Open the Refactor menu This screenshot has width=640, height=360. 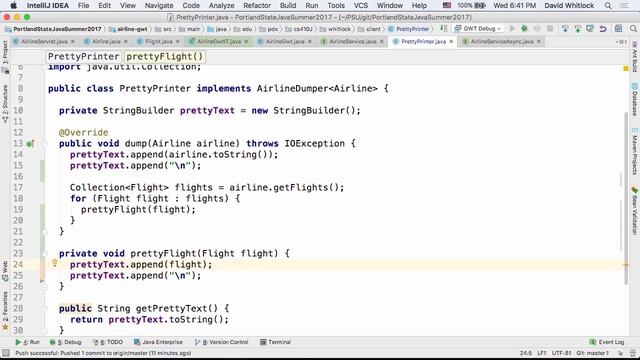point(257,6)
